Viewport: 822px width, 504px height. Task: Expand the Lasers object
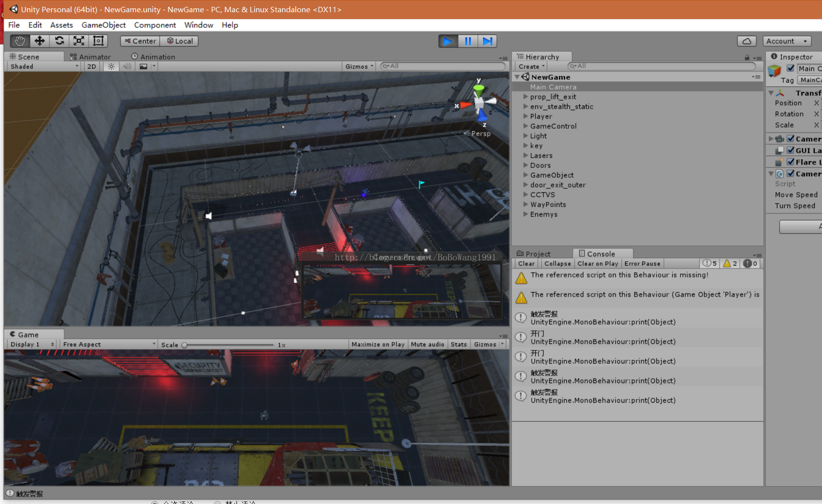526,156
